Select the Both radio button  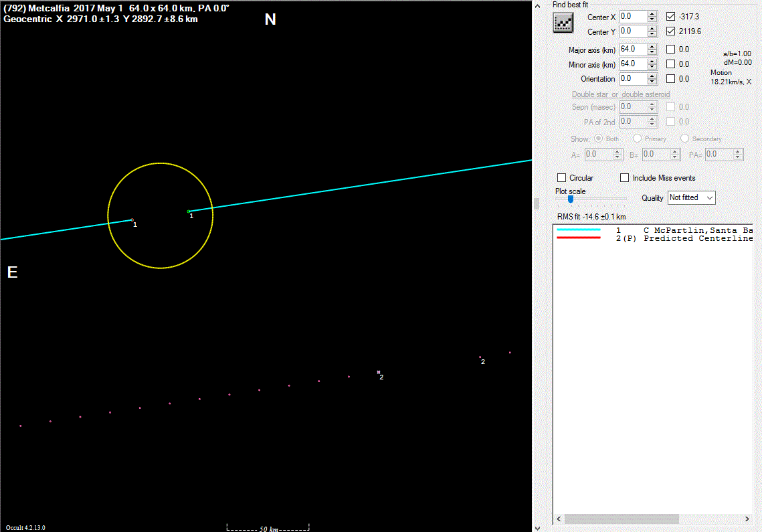coord(598,139)
